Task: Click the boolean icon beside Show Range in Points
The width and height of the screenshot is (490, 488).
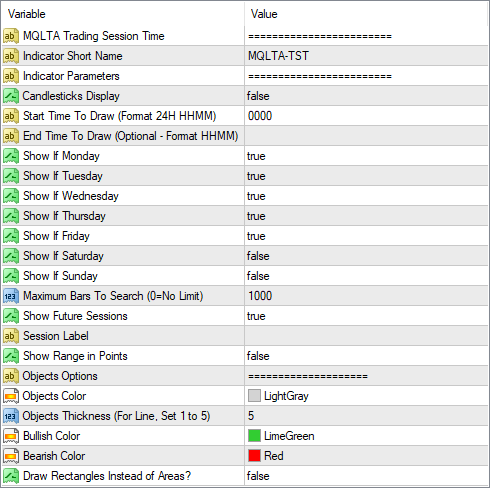Action: pyautogui.click(x=11, y=356)
